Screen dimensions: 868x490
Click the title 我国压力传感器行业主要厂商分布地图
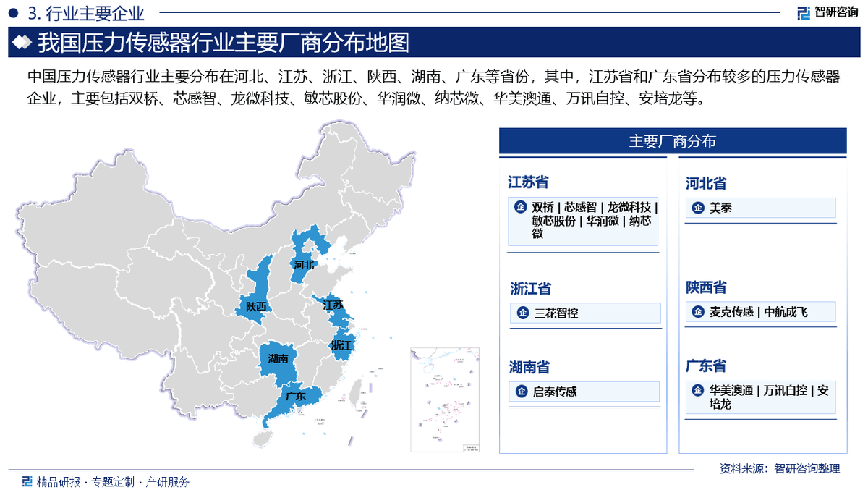click(223, 43)
